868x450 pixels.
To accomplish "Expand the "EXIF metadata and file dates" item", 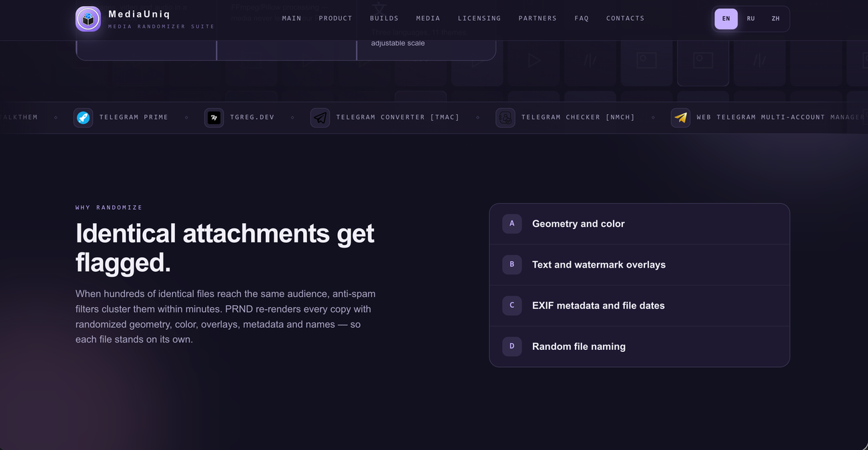I will [640, 306].
